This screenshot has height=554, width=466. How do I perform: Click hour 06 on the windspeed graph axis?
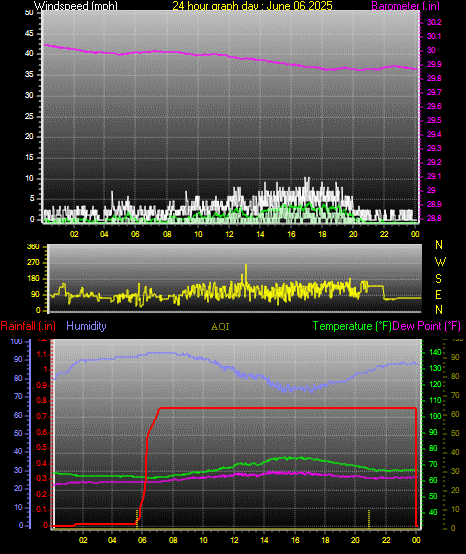[135, 234]
